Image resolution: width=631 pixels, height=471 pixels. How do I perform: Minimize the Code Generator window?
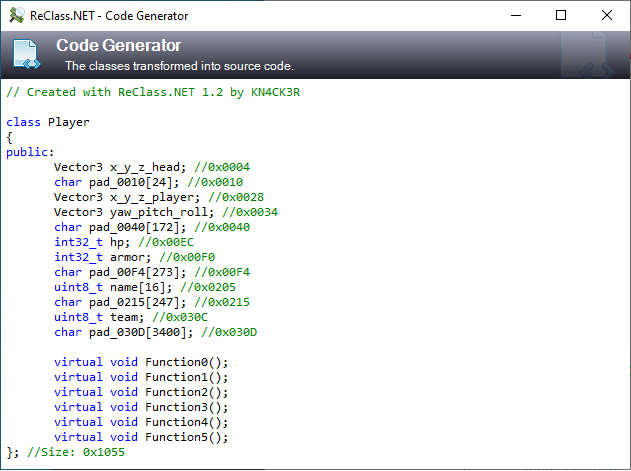516,16
